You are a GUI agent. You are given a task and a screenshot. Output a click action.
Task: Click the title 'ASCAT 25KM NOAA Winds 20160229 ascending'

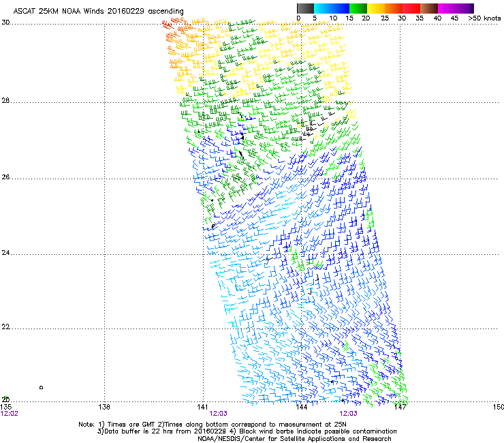(98, 12)
